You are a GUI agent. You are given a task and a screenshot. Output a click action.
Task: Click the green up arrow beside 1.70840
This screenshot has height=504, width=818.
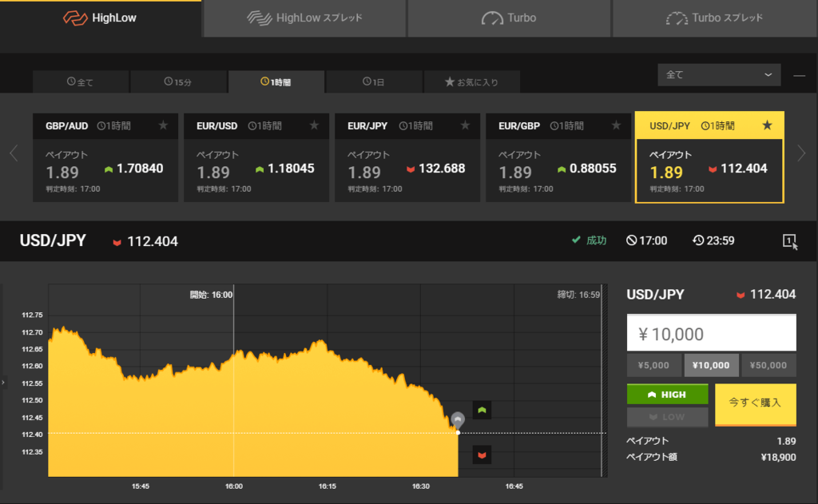(x=109, y=169)
